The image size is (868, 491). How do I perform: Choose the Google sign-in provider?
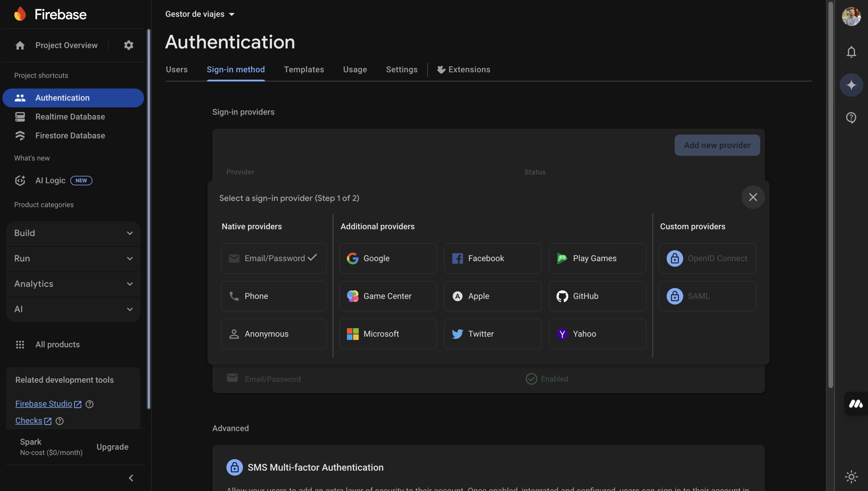(388, 258)
